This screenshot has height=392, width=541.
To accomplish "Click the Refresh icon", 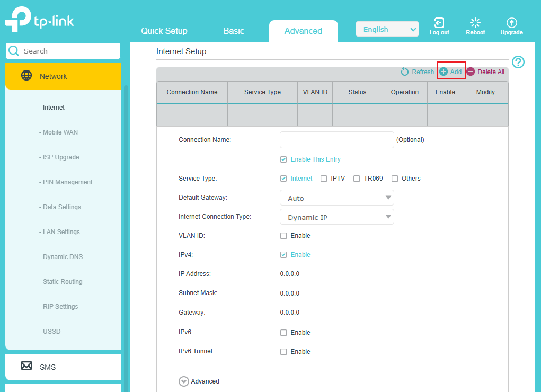I will (x=405, y=72).
